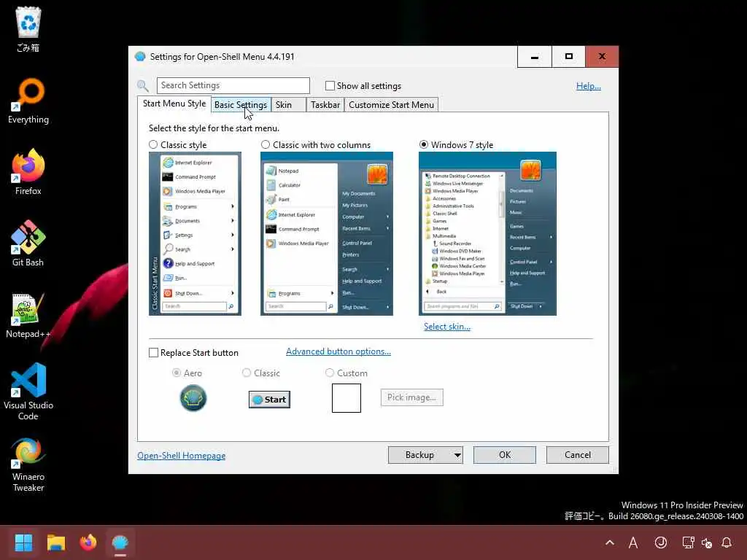747x560 pixels.
Task: Click the Pick image... button
Action: (411, 397)
